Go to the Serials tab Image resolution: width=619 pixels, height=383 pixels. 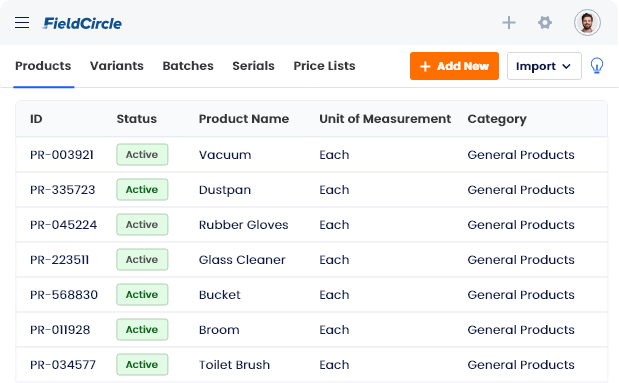(253, 66)
